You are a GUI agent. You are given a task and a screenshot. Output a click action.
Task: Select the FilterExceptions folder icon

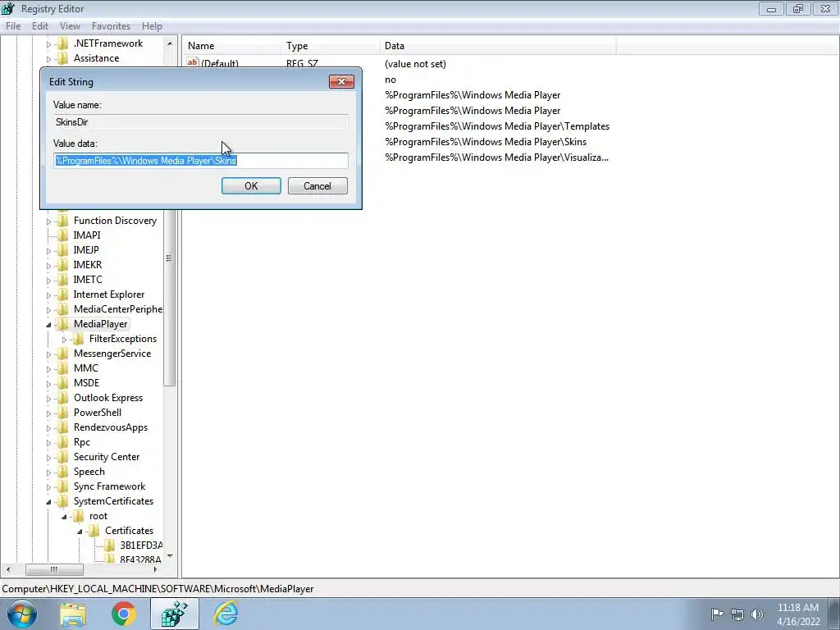pyautogui.click(x=78, y=339)
